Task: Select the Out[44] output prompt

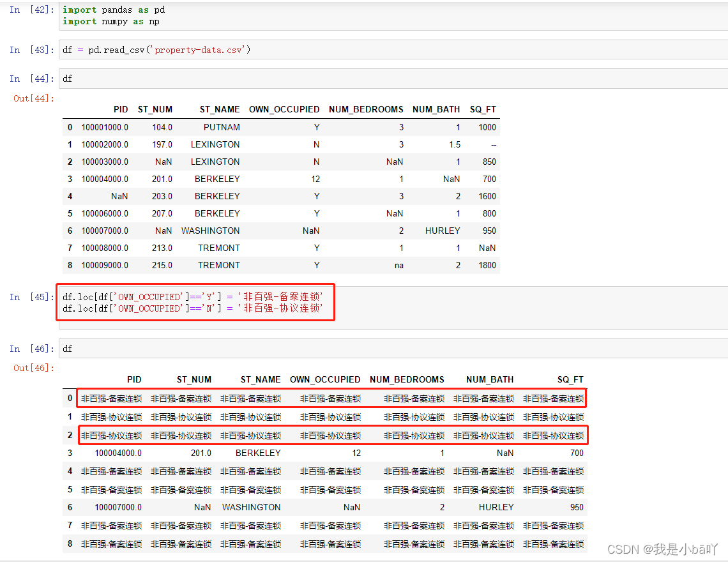Action: tap(33, 98)
